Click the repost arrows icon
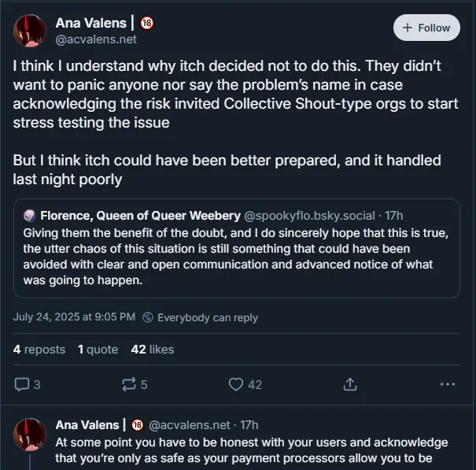The image size is (476, 470). point(128,384)
